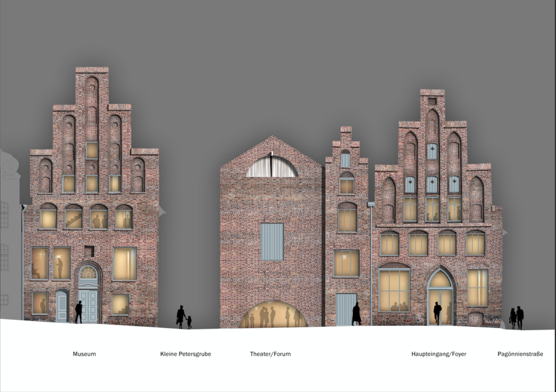Select the person silhouette at museum door
The height and width of the screenshot is (392, 556).
(x=79, y=312)
